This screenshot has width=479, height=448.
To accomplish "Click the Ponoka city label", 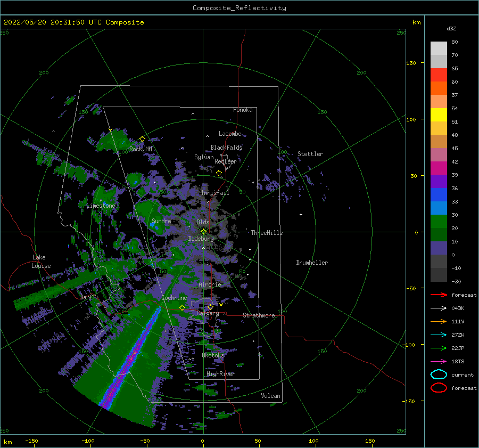I will pos(243,110).
